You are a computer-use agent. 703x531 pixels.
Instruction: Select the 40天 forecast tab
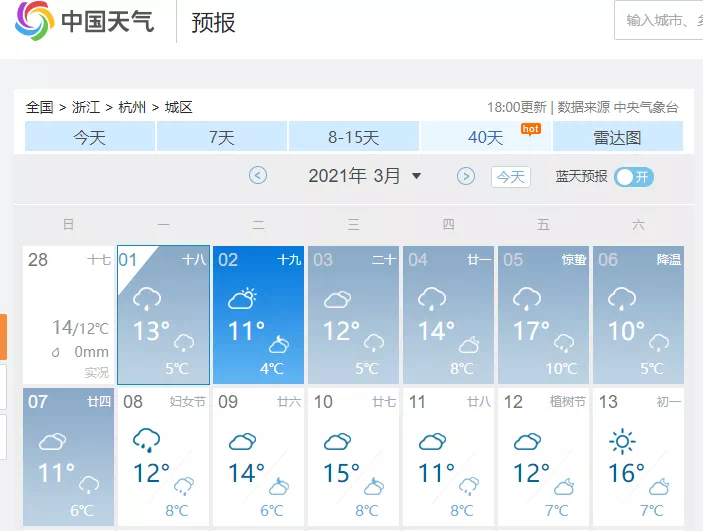486,137
